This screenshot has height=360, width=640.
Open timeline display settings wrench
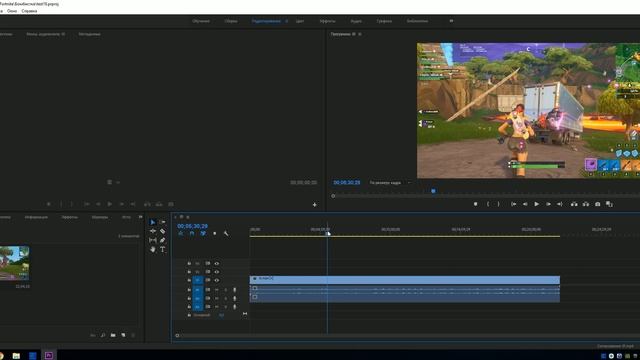226,233
